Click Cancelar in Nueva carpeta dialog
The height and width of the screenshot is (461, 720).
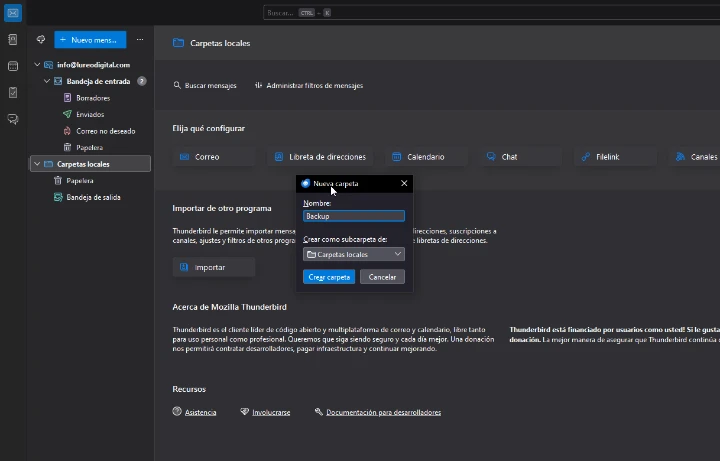pyautogui.click(x=382, y=277)
